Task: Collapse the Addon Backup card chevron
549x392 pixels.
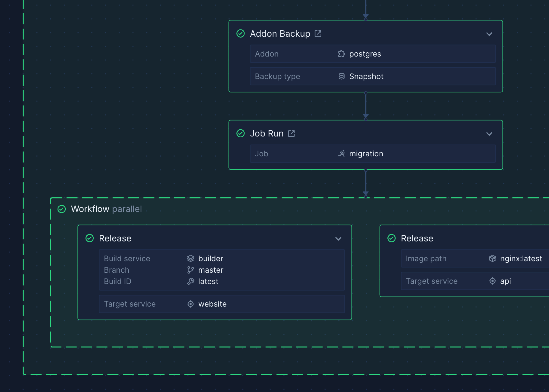Action: 489,34
